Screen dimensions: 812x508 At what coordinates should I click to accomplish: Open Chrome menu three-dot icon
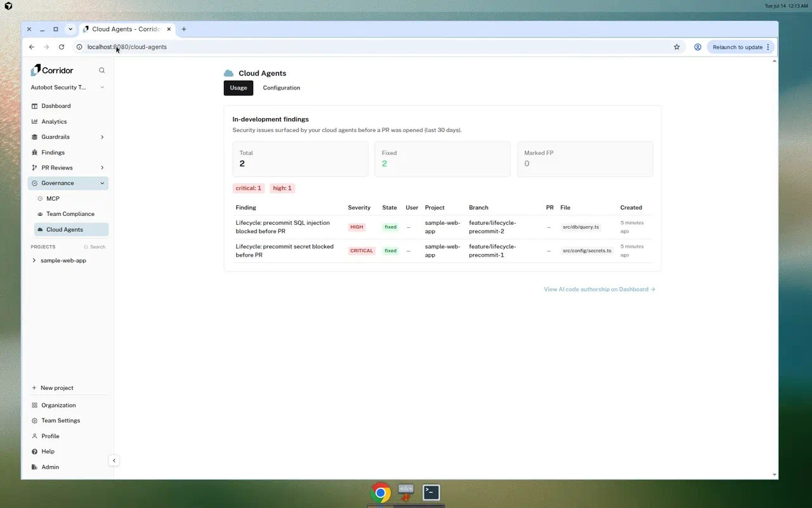click(768, 47)
